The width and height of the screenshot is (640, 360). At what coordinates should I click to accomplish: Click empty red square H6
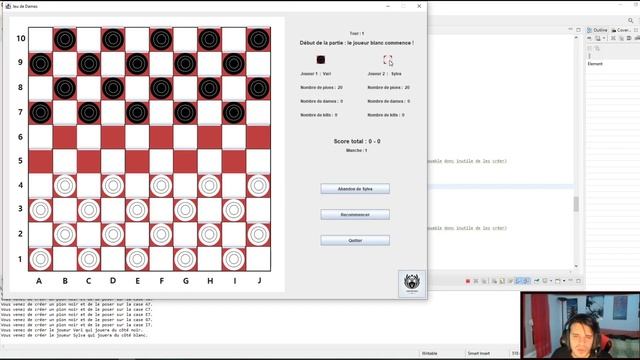pos(209,137)
